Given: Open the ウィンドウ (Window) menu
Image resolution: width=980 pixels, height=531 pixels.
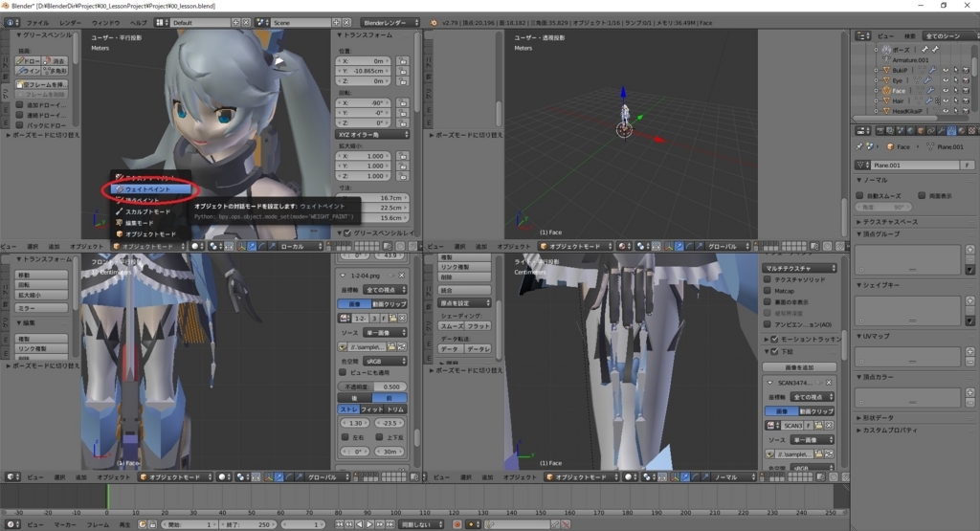Looking at the screenshot, I should point(105,23).
